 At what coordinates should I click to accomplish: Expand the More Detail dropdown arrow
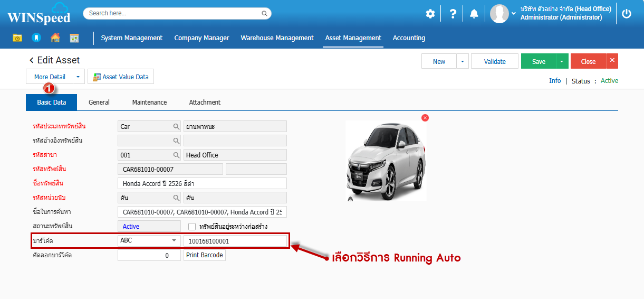coord(78,77)
